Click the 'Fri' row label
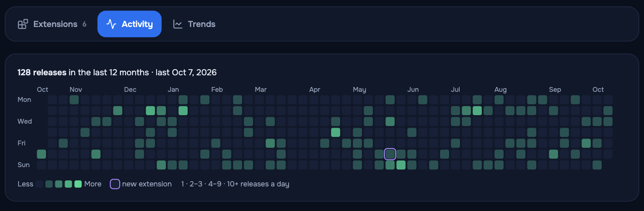This screenshot has height=211, width=644. click(21, 143)
